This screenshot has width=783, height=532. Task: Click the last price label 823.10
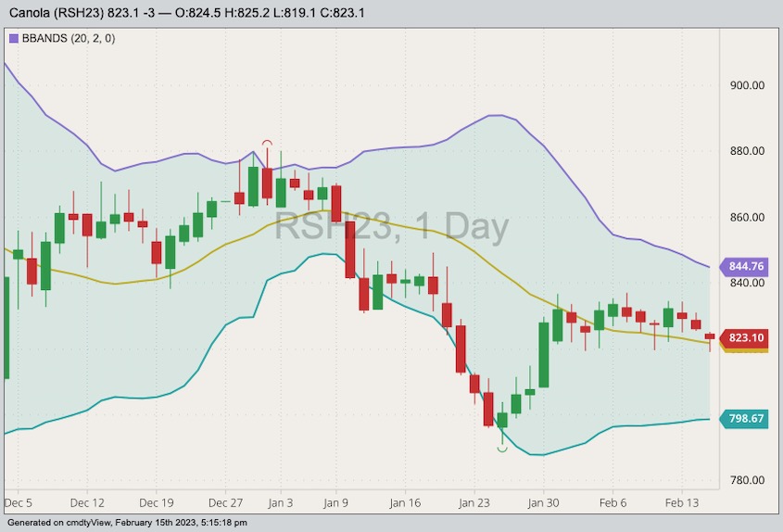click(x=744, y=337)
